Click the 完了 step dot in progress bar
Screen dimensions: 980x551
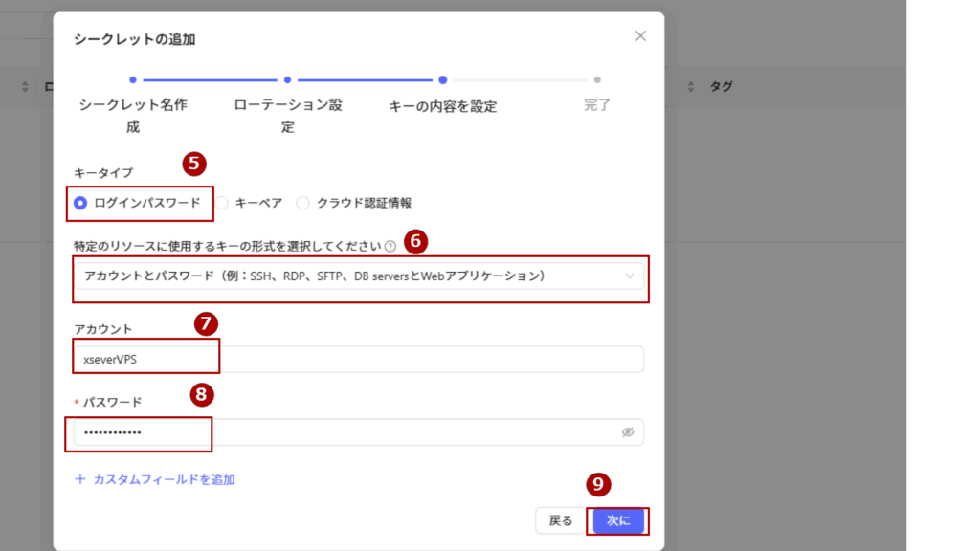click(x=597, y=80)
